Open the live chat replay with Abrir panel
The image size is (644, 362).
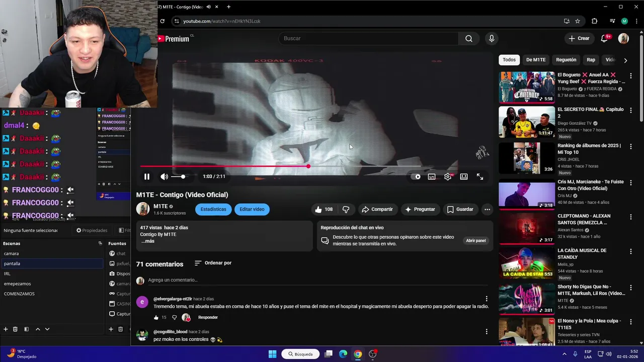tap(475, 241)
